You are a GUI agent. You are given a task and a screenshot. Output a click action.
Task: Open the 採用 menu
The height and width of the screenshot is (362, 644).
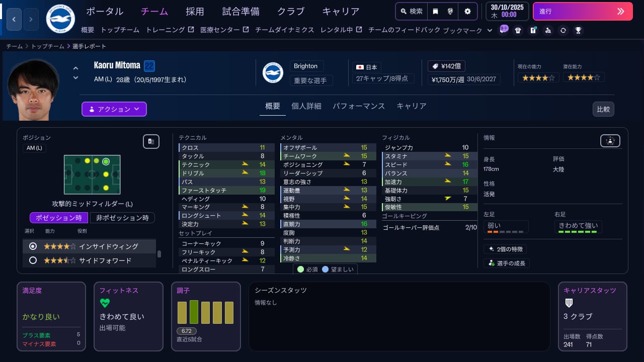195,11
